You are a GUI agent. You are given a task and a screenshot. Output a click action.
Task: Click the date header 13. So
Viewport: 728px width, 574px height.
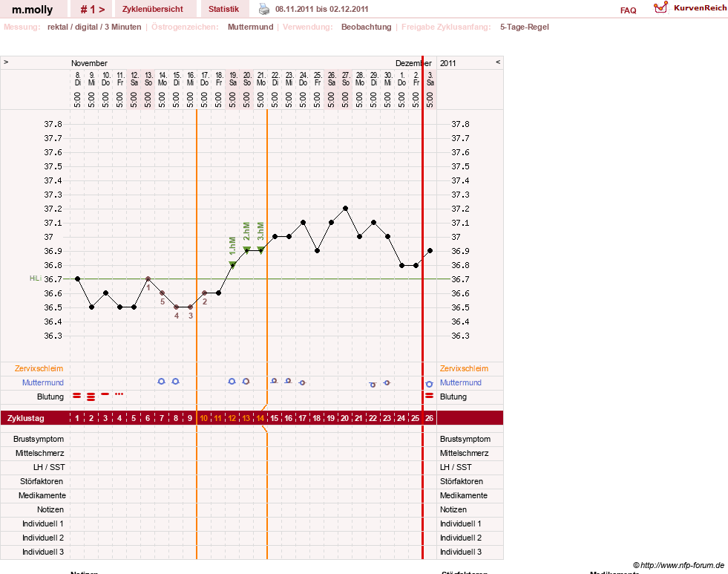tap(148, 79)
